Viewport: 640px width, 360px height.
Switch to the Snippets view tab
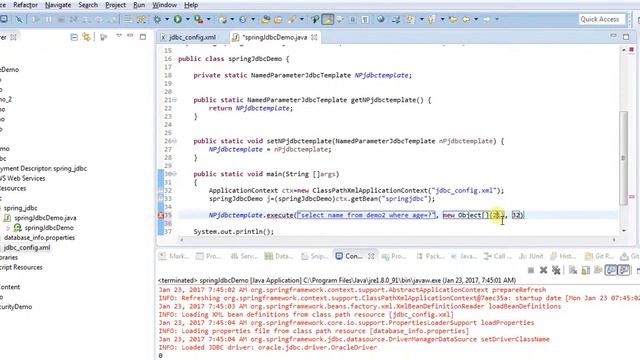tap(314, 256)
